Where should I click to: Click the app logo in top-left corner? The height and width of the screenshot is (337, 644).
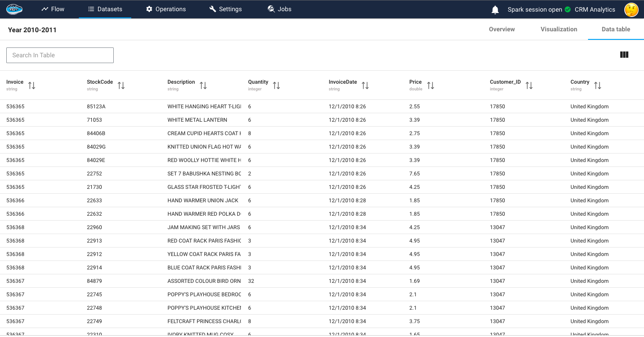(14, 9)
